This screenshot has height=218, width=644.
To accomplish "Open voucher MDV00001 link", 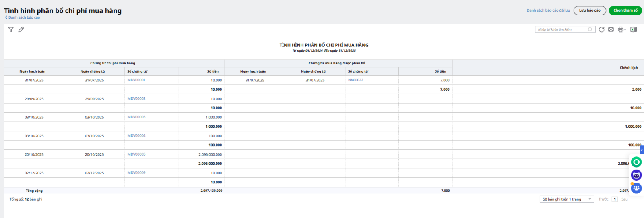I will coord(136,80).
